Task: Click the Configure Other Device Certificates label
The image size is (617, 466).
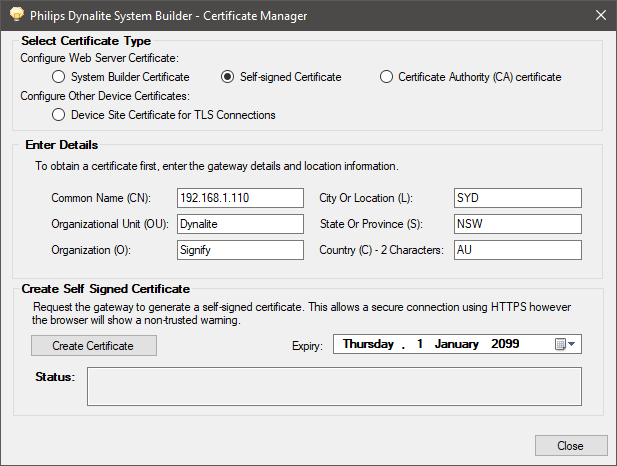Action: [105, 96]
